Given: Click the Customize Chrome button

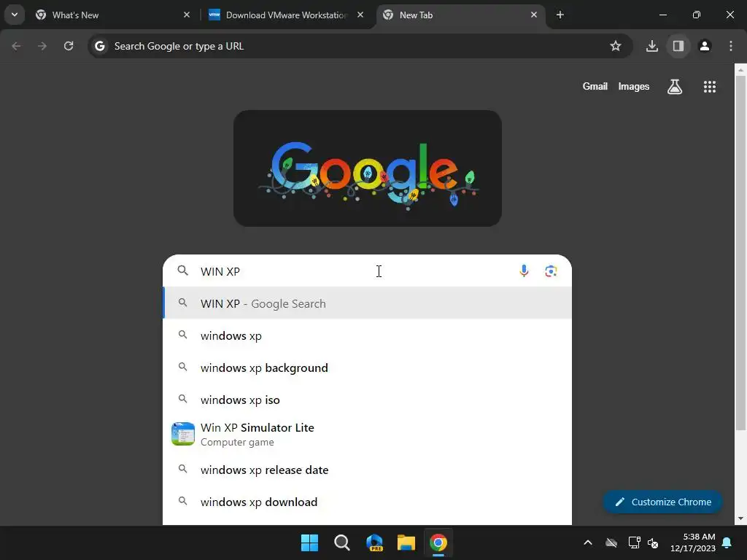Looking at the screenshot, I should (x=662, y=502).
